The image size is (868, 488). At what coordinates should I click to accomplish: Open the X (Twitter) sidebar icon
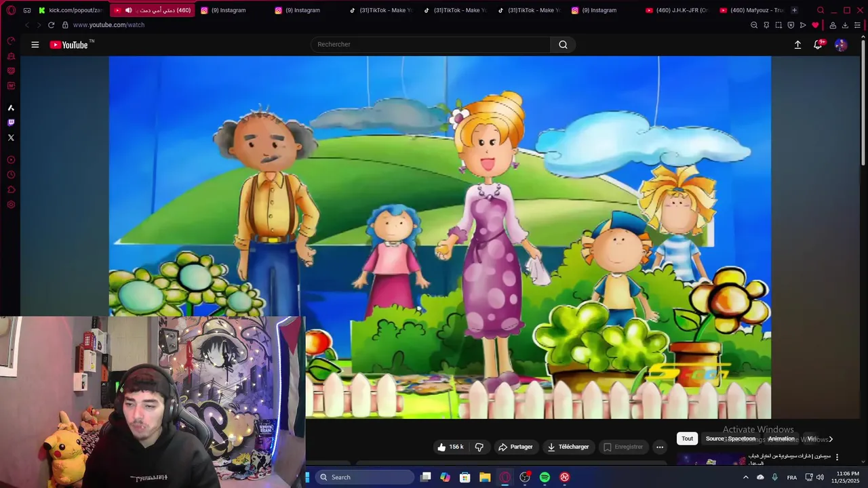point(11,138)
